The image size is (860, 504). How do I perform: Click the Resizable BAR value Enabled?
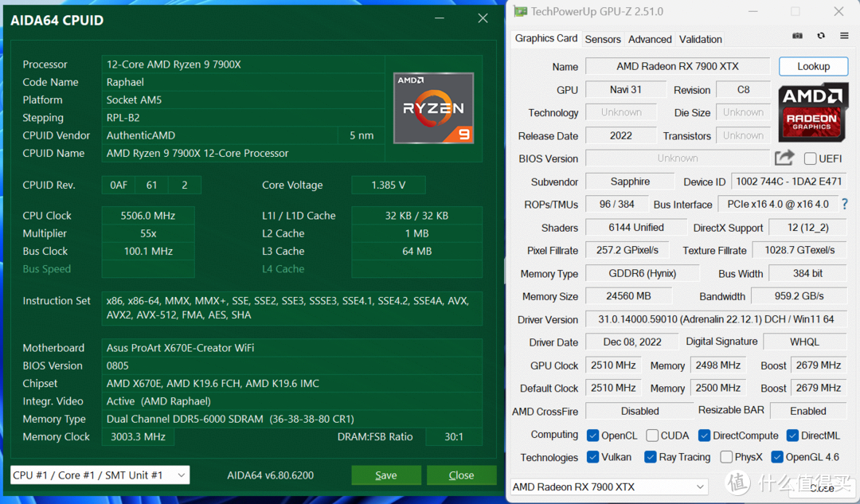pos(808,411)
